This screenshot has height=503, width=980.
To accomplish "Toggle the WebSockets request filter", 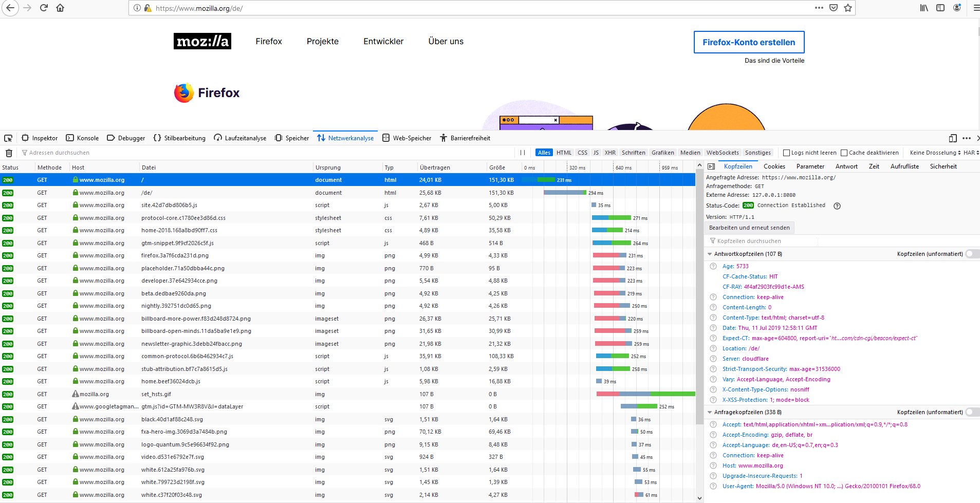I will point(723,153).
